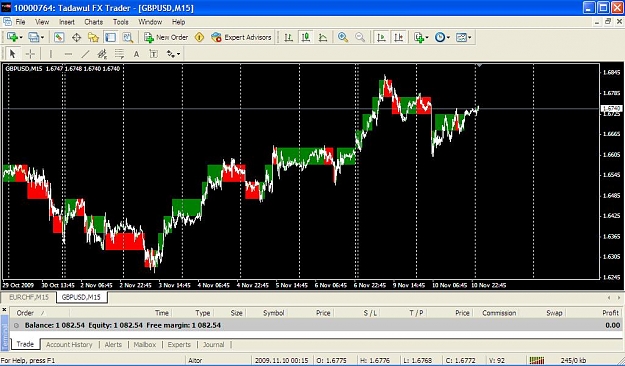Zoom out of the chart
The image size is (625, 366).
[360, 37]
